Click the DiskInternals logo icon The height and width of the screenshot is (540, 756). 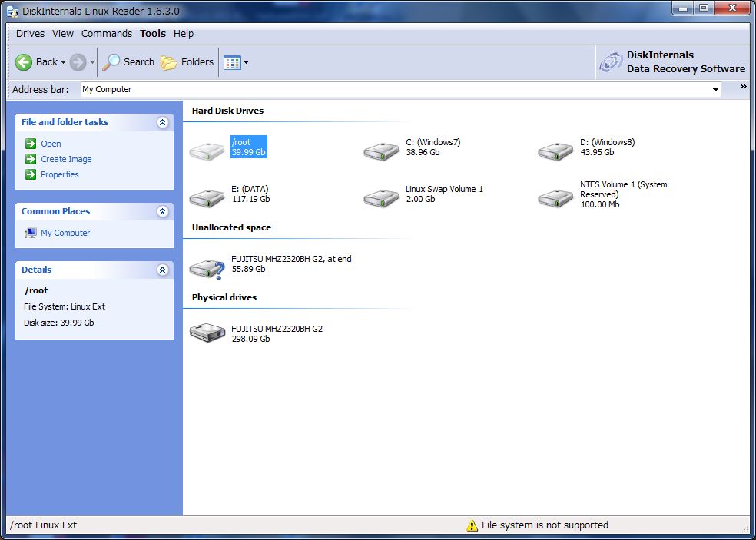[x=611, y=63]
